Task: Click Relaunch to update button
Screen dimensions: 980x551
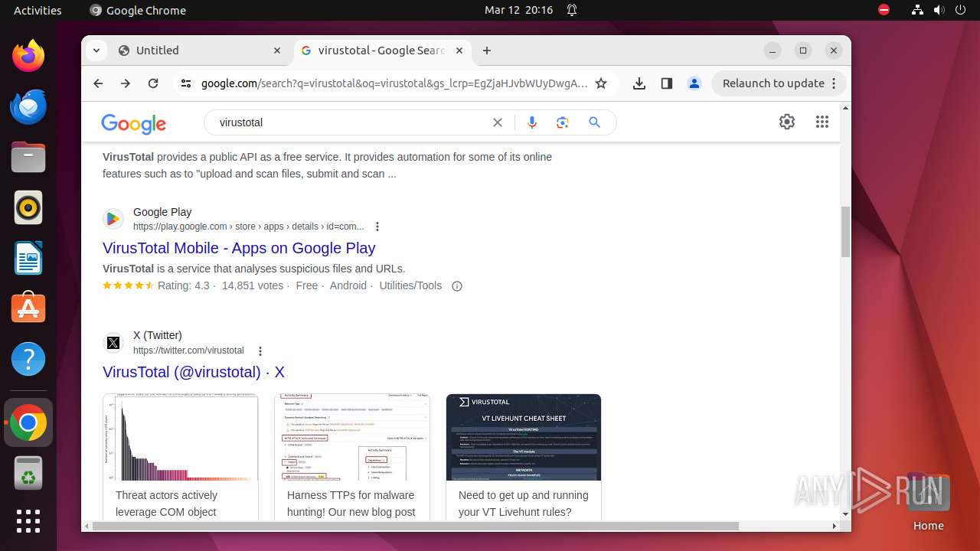Action: click(x=779, y=83)
